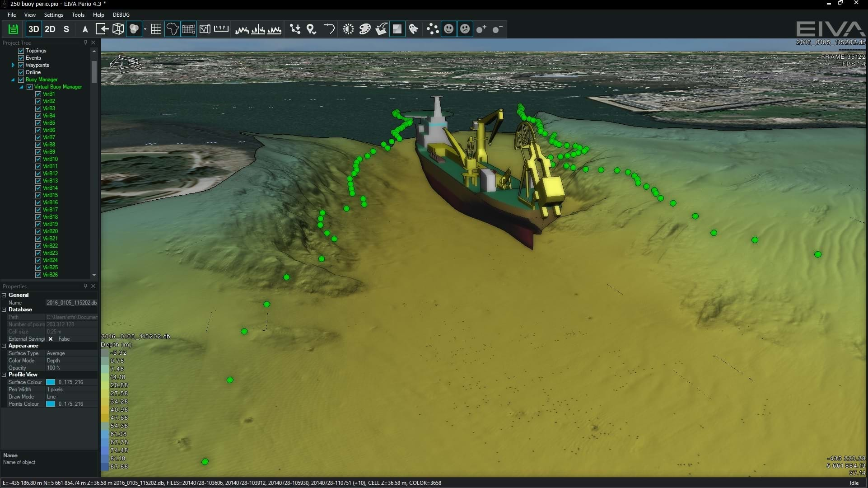The width and height of the screenshot is (868, 488).
Task: Select the measurement/ruler tool
Action: point(220,28)
